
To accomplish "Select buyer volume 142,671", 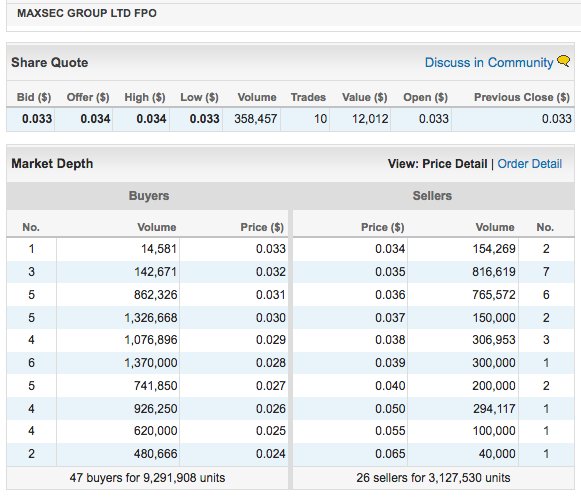I will pos(156,272).
